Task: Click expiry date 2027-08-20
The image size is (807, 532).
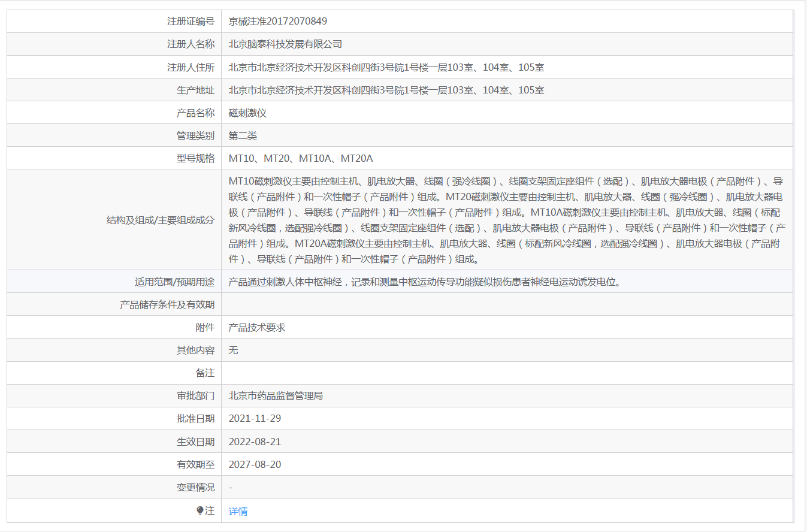Action: (x=255, y=464)
